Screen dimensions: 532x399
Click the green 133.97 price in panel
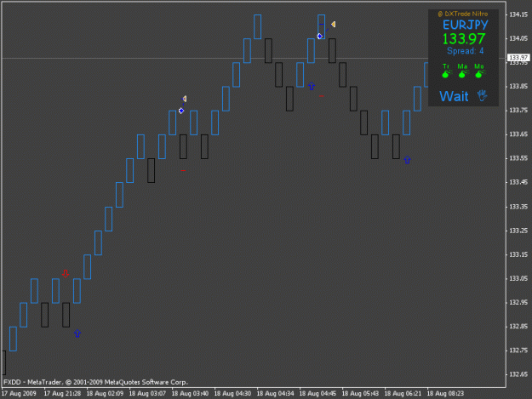pos(464,38)
